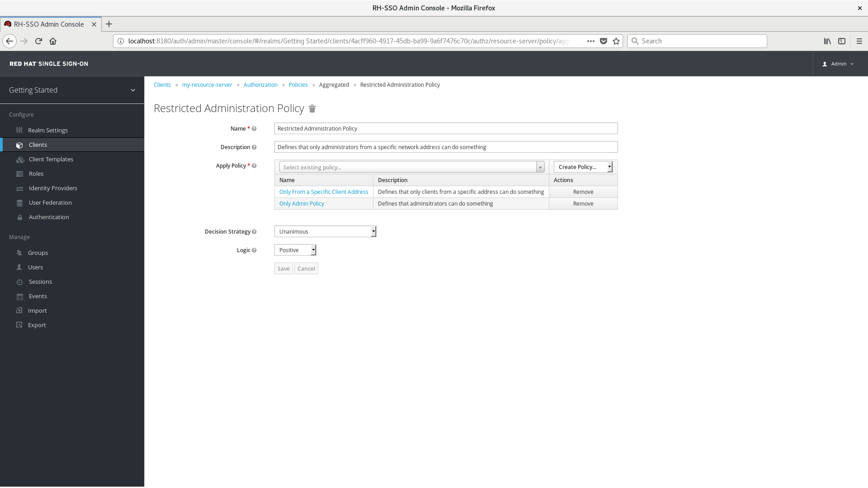The width and height of the screenshot is (868, 488).
Task: Click the Only Admin Policy link
Action: (302, 203)
